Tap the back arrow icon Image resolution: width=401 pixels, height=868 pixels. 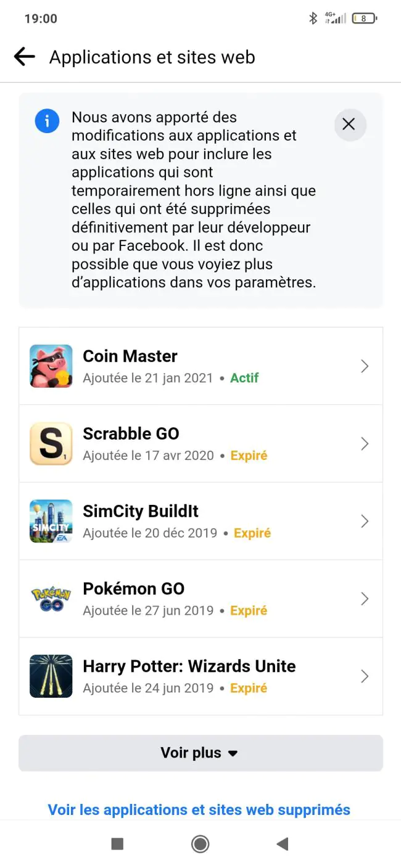pos(25,57)
